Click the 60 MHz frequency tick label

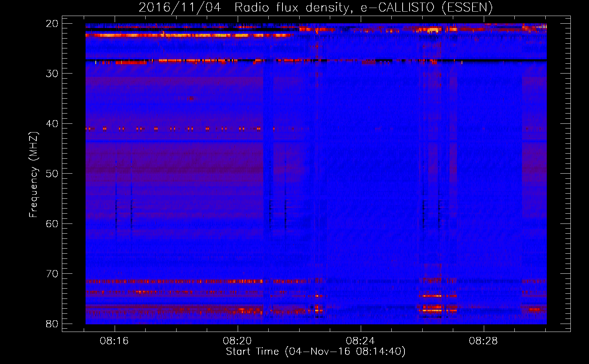52,223
